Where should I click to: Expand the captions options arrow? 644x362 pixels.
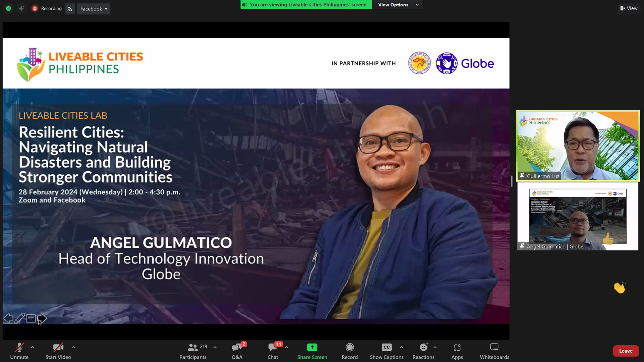402,347
